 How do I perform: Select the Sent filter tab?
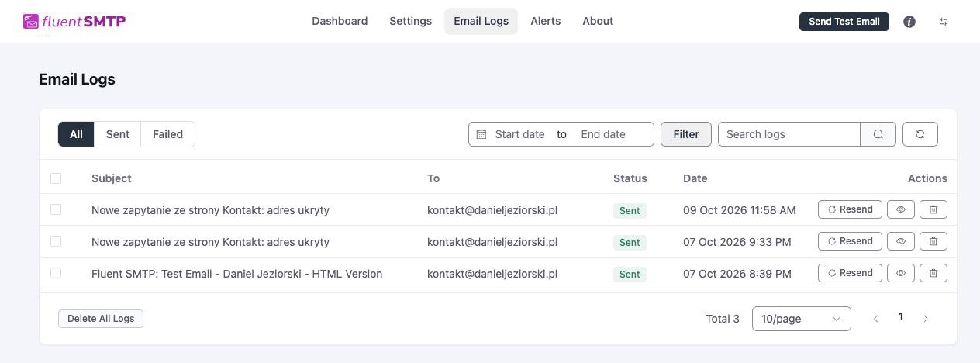[118, 134]
